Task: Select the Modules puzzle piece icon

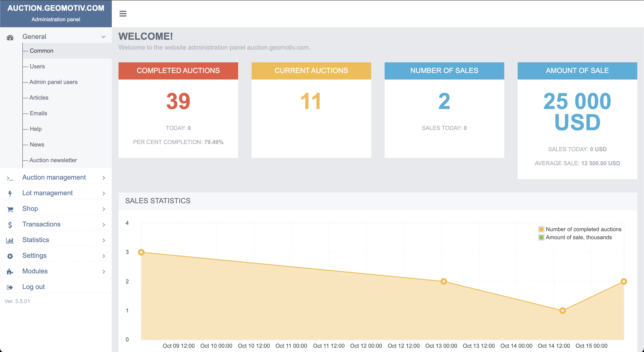Action: [x=10, y=272]
